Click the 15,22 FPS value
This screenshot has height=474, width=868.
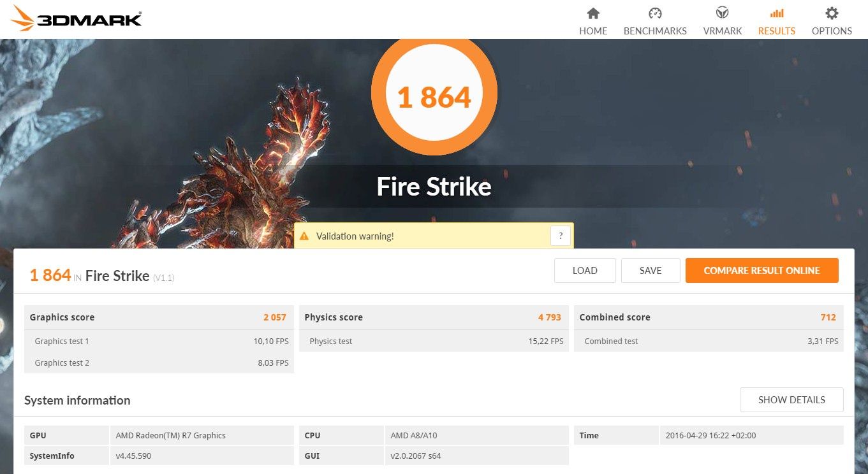pyautogui.click(x=546, y=341)
